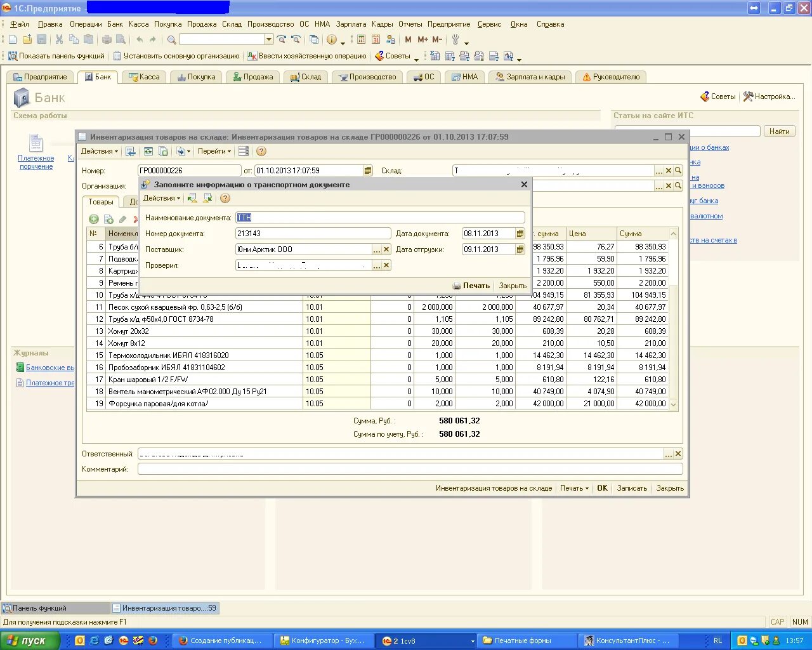Open Перейти dropdown in inventory window

click(x=214, y=151)
